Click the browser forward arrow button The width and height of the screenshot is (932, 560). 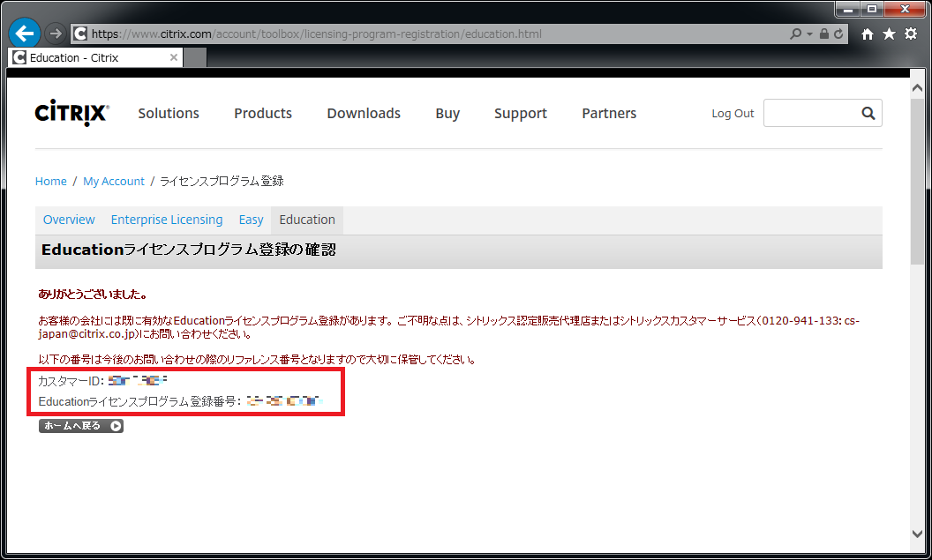pyautogui.click(x=55, y=34)
